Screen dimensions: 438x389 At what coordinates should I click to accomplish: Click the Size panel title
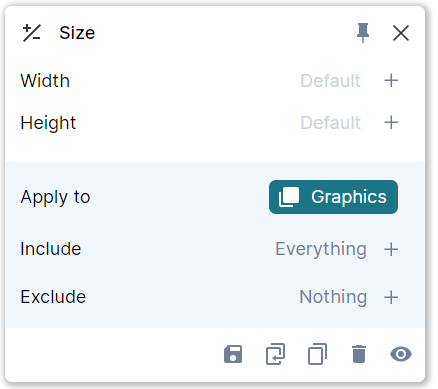click(77, 33)
